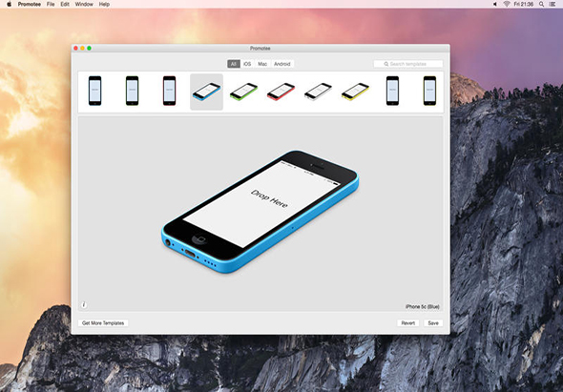Click the menu bar clock

coord(524,5)
